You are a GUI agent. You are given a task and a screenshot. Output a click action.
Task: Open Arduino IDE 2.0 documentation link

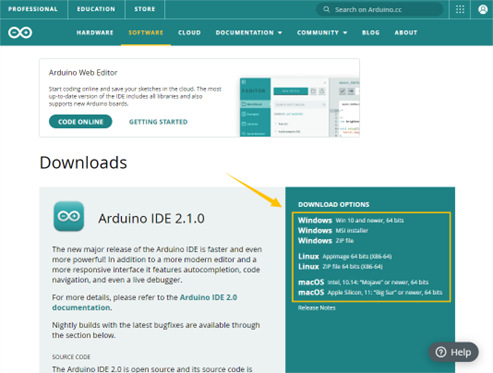pyautogui.click(x=145, y=302)
